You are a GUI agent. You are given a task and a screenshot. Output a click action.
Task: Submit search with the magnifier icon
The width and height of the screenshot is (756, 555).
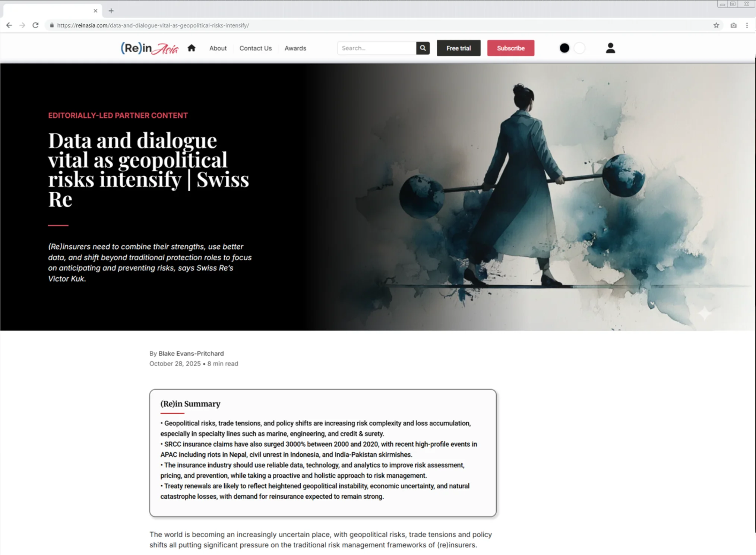[x=423, y=48]
